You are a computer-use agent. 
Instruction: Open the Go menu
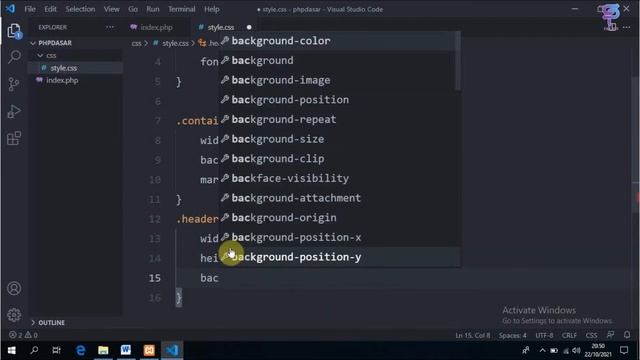133,9
